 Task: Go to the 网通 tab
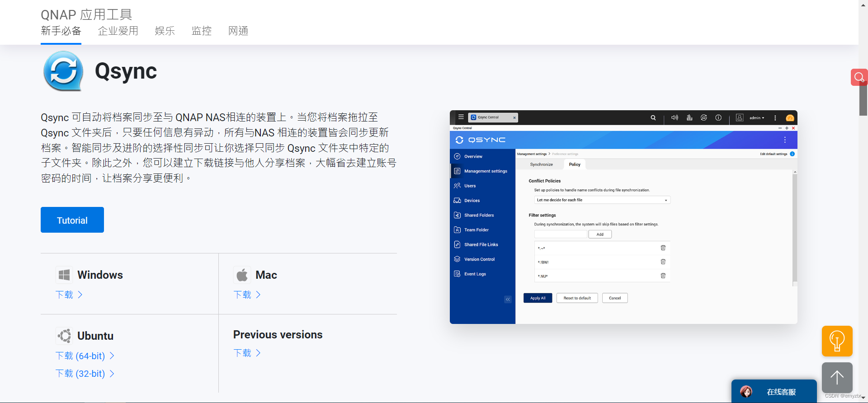pyautogui.click(x=238, y=31)
